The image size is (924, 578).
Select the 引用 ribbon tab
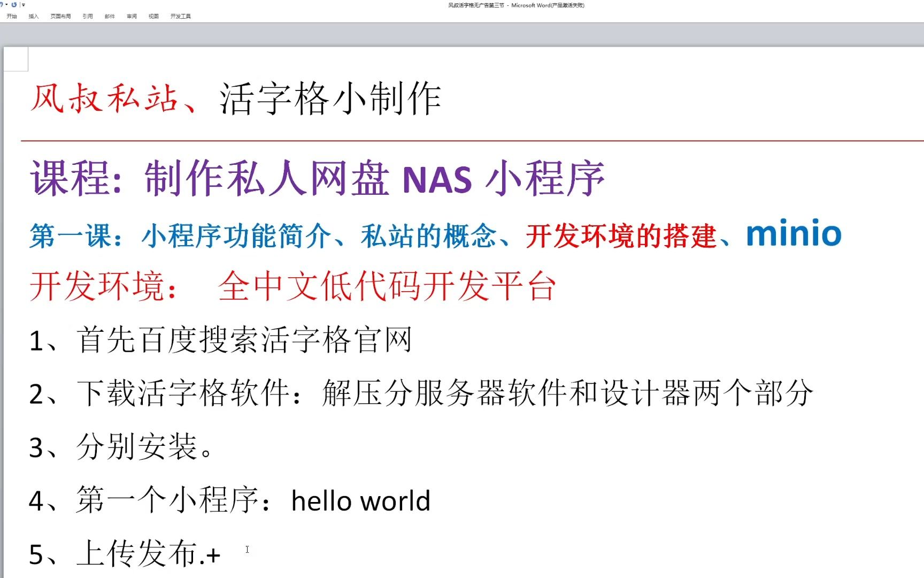pos(88,16)
